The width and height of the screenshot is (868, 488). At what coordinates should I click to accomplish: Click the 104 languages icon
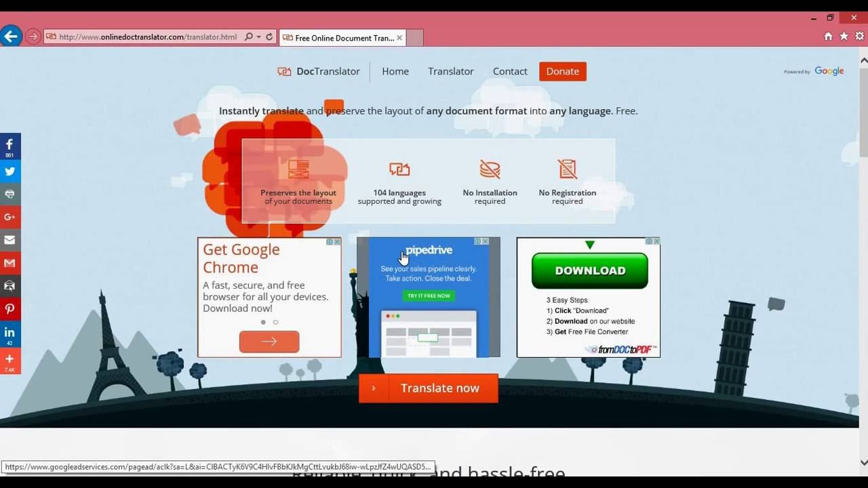399,169
